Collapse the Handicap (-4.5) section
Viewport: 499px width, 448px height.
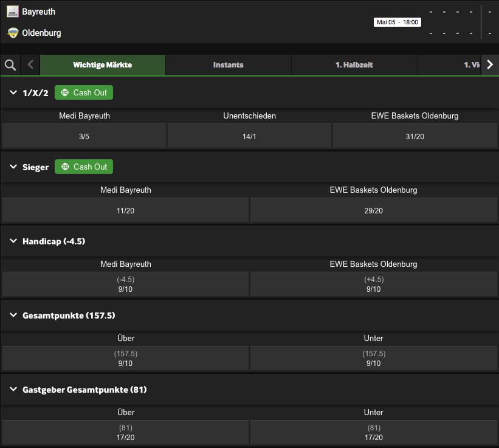[13, 241]
